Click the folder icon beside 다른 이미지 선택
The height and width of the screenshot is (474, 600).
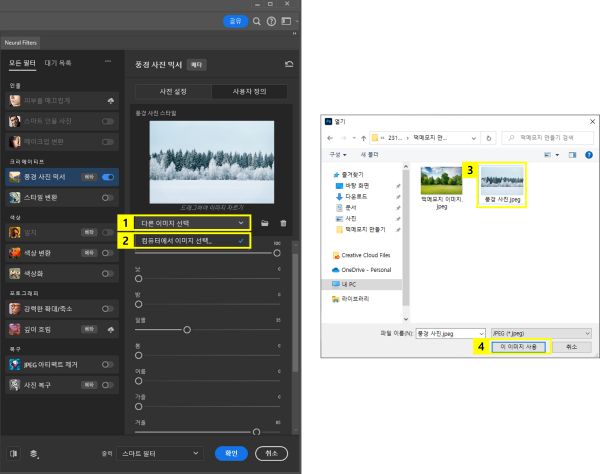264,223
